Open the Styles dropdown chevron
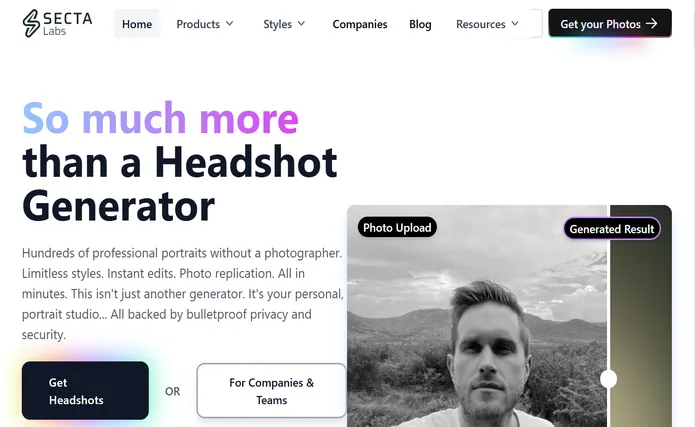The width and height of the screenshot is (695, 427). [x=301, y=24]
